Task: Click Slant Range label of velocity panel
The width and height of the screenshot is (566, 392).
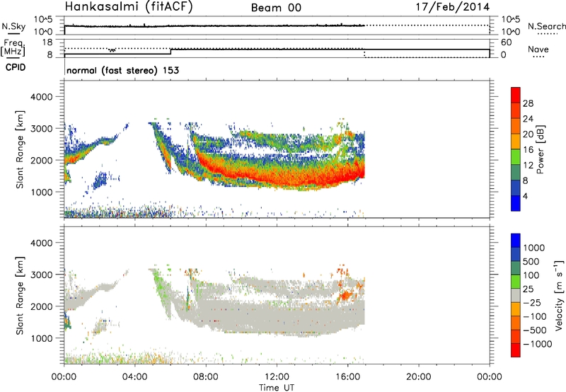Action: (x=20, y=296)
